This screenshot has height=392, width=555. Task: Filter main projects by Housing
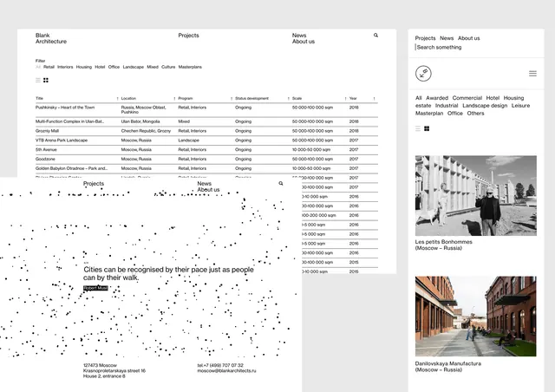84,67
